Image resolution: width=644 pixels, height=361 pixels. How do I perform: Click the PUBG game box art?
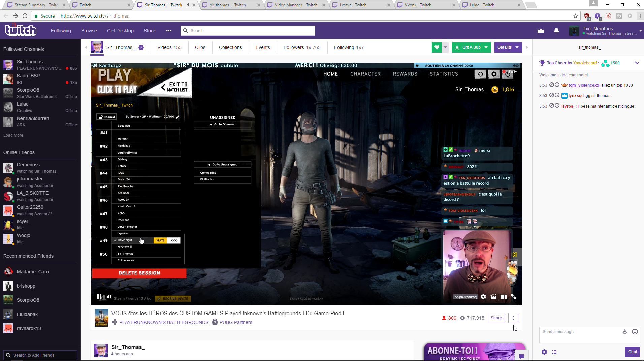point(101,318)
